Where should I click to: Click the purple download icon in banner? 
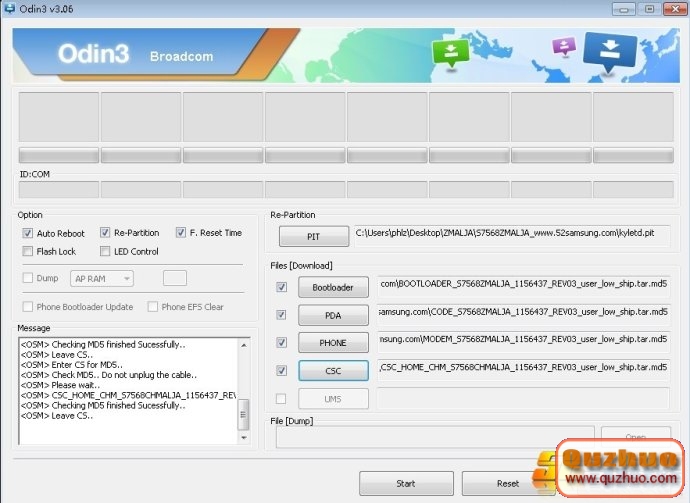564,46
